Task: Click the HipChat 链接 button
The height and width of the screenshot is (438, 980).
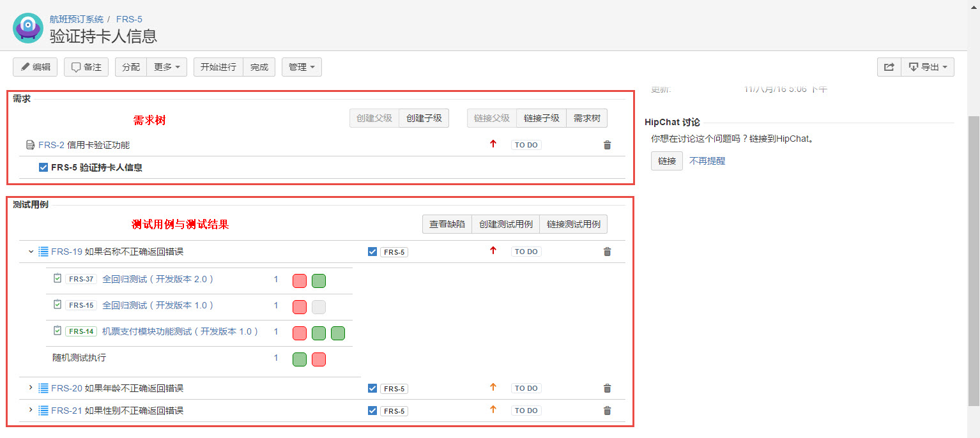Action: coord(667,161)
